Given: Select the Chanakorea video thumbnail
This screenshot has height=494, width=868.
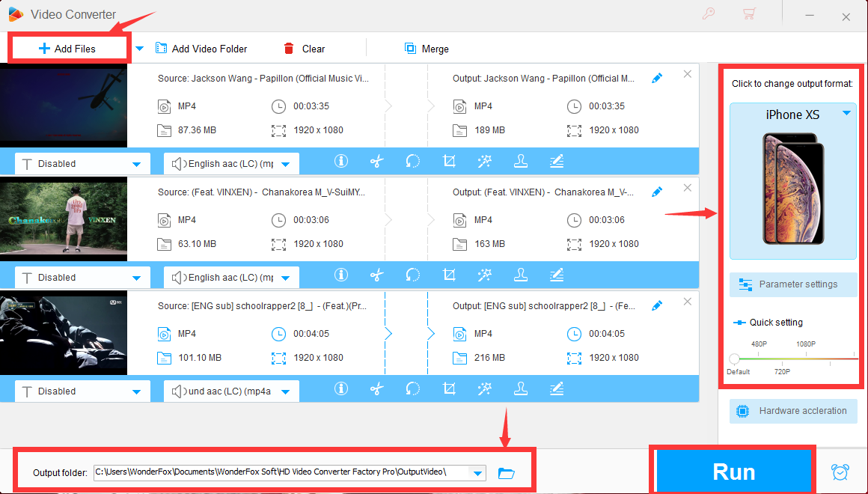Looking at the screenshot, I should tap(64, 219).
